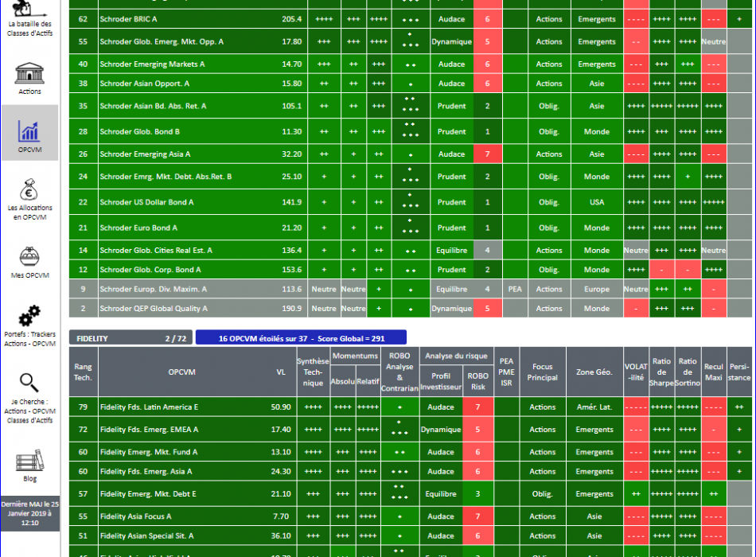Click the ROBO Risk column header
The image size is (756, 557).
coord(477,381)
